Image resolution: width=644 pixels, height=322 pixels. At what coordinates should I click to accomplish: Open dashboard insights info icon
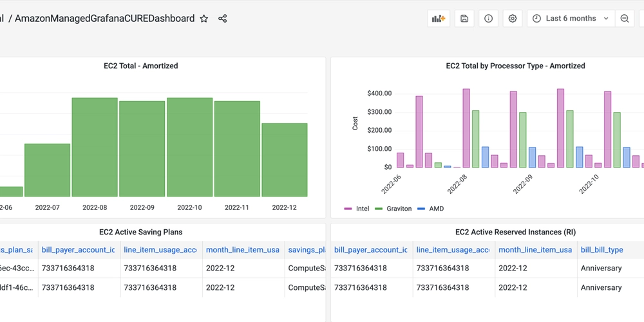488,19
